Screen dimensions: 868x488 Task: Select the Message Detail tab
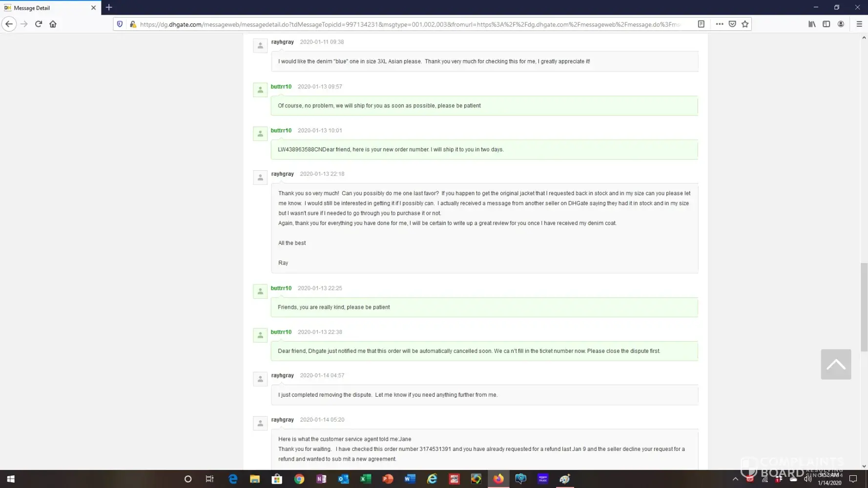(x=51, y=8)
